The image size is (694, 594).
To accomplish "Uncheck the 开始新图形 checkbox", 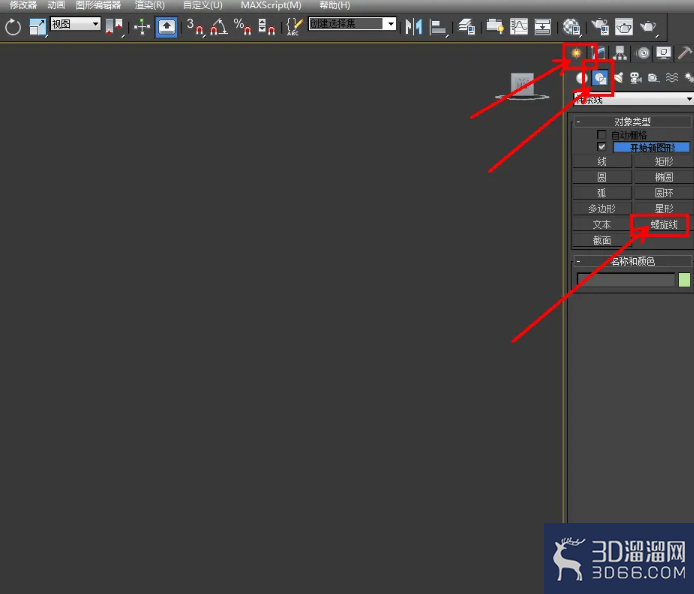I will pyautogui.click(x=601, y=147).
